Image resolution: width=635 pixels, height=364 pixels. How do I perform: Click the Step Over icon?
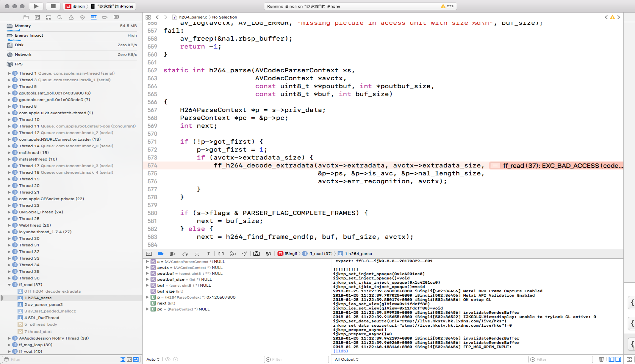tap(185, 254)
